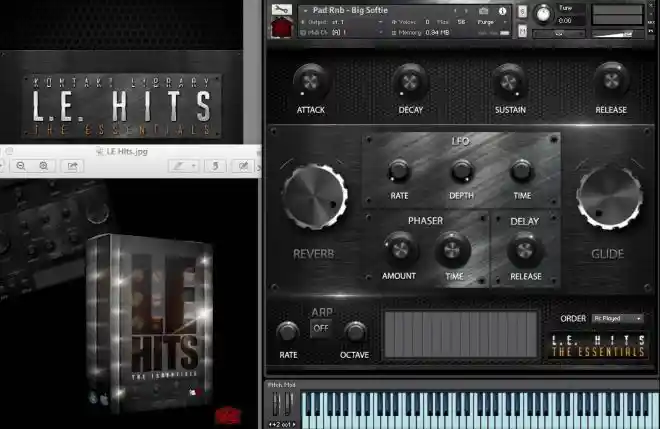660x429 pixels.
Task: Click the LFO RATE knob
Action: (x=399, y=171)
